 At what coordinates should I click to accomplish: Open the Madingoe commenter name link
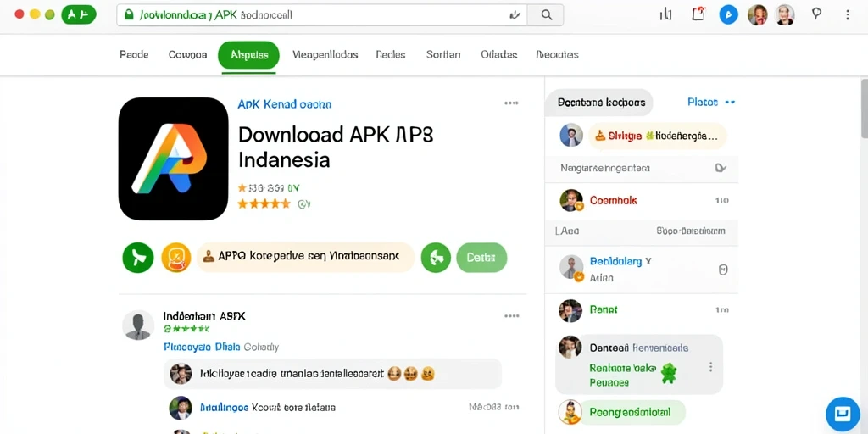[x=224, y=408]
